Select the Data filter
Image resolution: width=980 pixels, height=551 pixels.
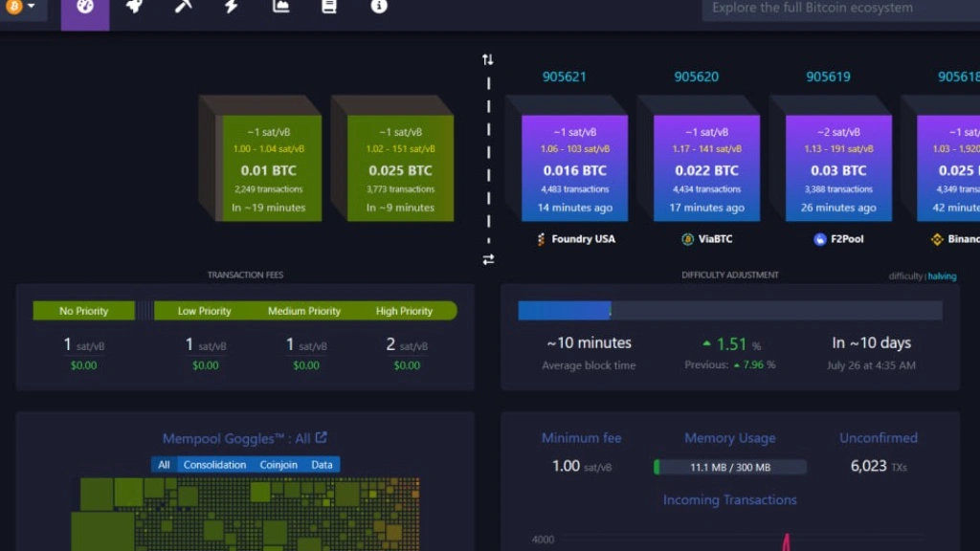(x=322, y=465)
